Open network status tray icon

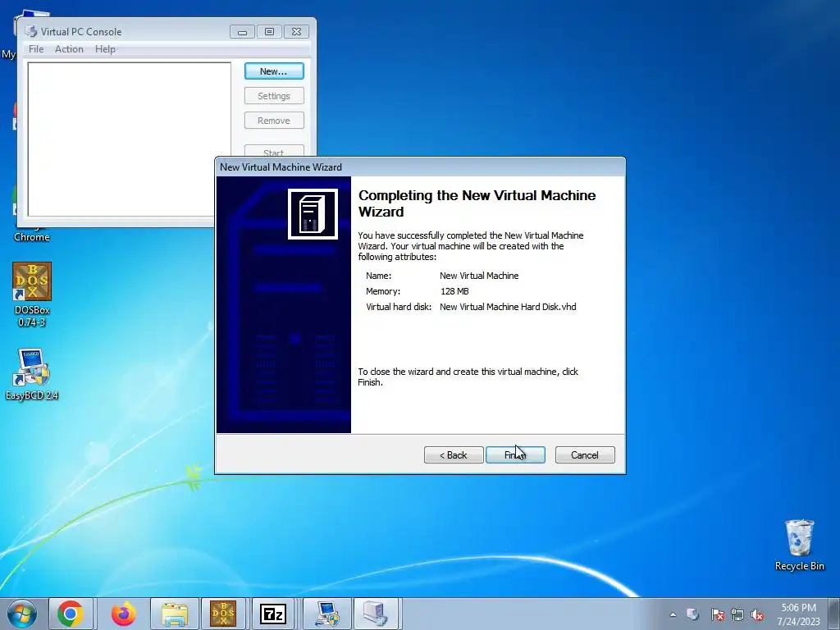coord(737,614)
